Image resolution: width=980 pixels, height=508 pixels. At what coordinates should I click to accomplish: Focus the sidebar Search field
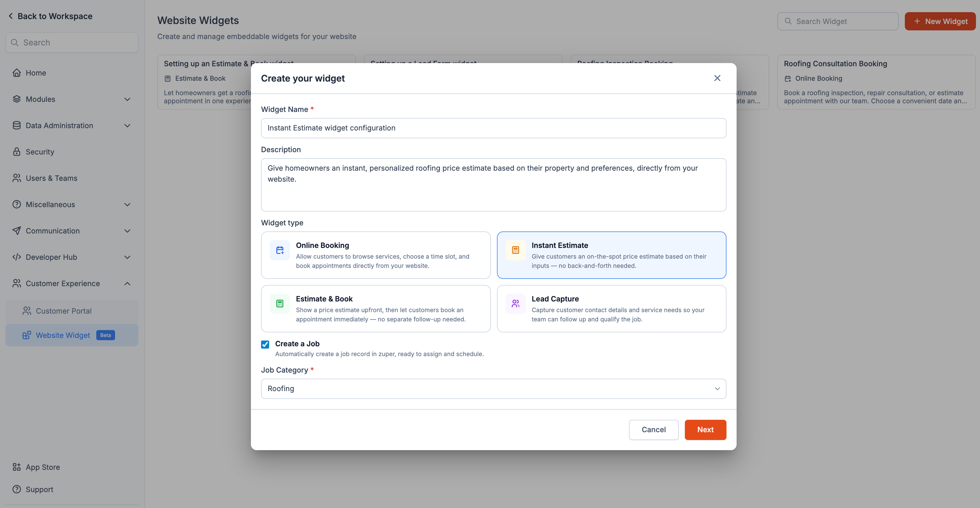coord(72,43)
